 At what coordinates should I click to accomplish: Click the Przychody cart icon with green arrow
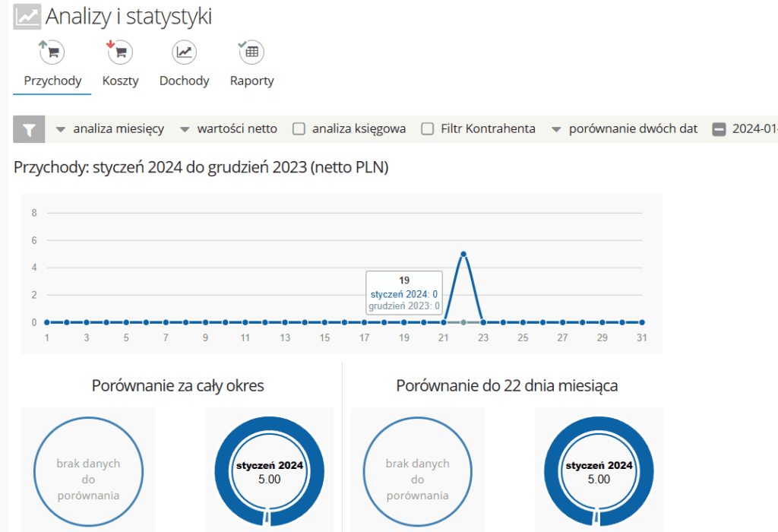pos(51,52)
